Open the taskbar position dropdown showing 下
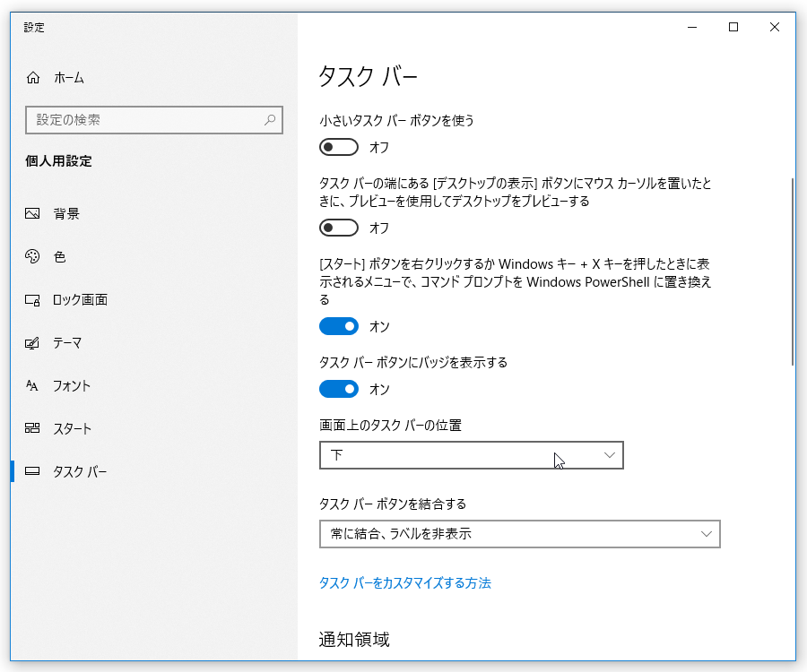The image size is (807, 672). (472, 455)
